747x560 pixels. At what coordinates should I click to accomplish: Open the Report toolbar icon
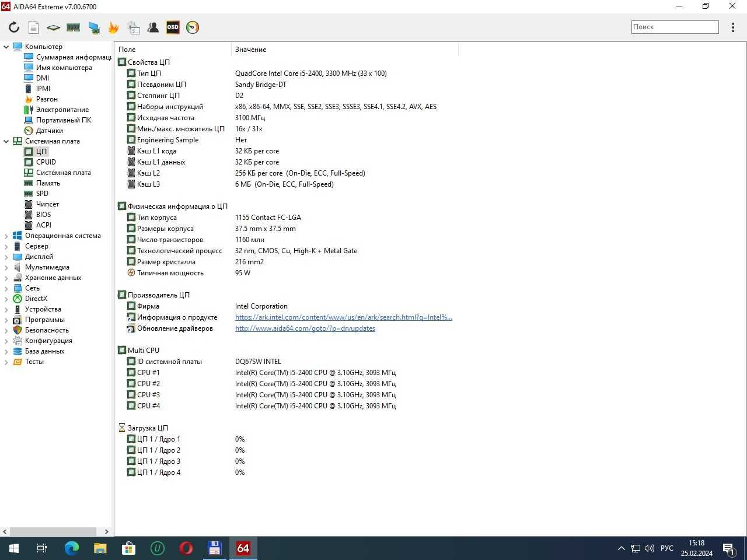[34, 27]
